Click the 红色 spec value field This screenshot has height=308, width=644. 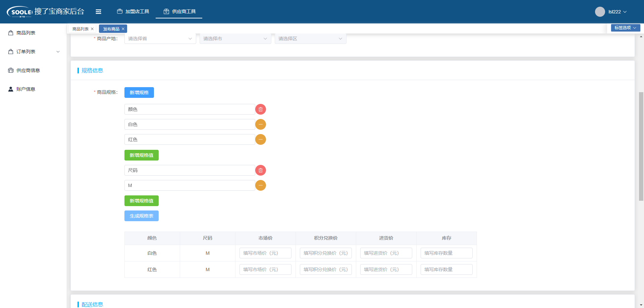pos(190,139)
